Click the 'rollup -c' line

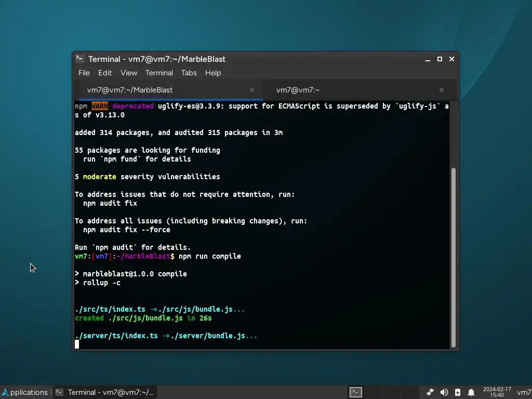pyautogui.click(x=98, y=283)
